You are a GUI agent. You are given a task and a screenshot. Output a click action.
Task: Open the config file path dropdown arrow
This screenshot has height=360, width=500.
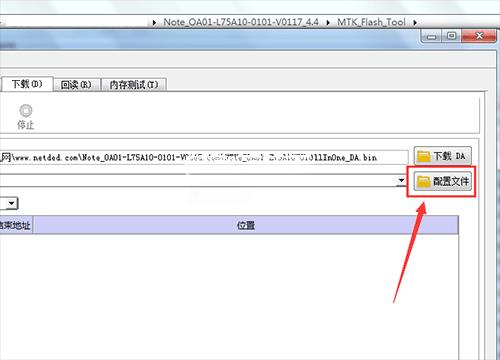(x=401, y=180)
